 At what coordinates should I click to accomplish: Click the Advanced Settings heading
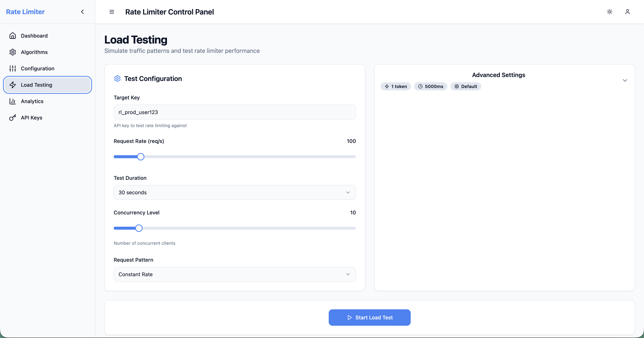click(498, 75)
